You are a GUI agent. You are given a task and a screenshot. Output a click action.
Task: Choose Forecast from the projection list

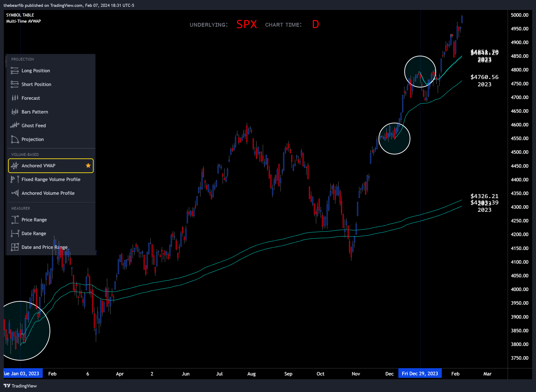(51, 98)
